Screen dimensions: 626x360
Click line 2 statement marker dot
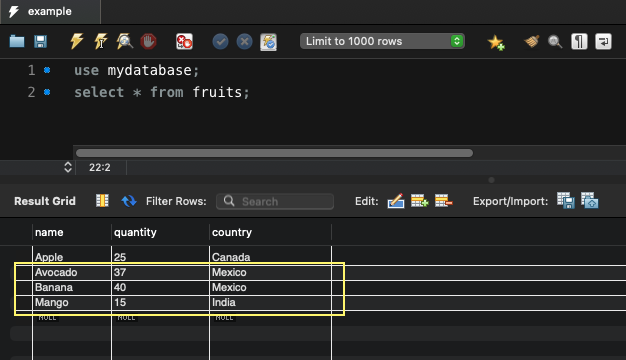coord(47,92)
